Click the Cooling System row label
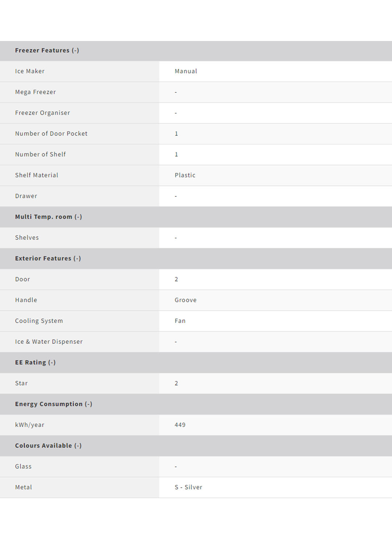This screenshot has width=392, height=547. [39, 321]
